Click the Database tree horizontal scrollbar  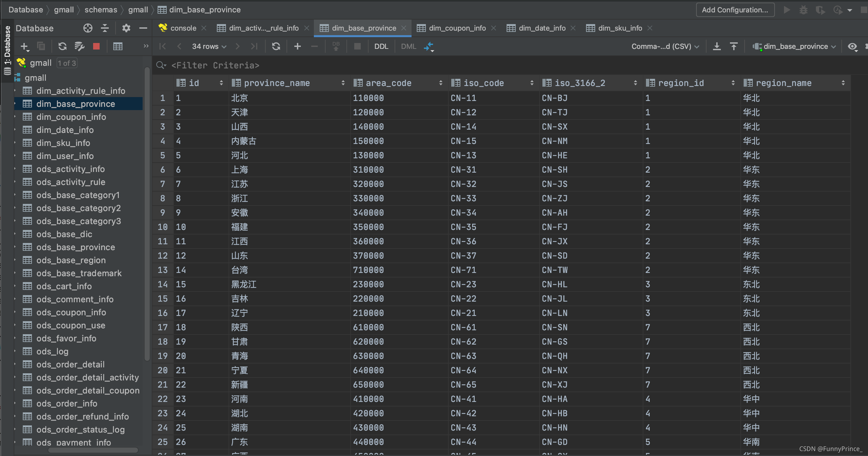(x=93, y=450)
